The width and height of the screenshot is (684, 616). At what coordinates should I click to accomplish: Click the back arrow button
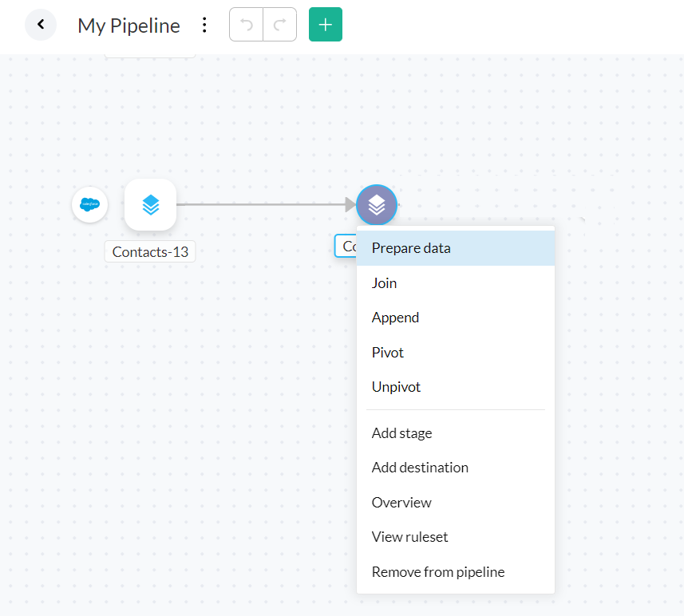click(41, 25)
